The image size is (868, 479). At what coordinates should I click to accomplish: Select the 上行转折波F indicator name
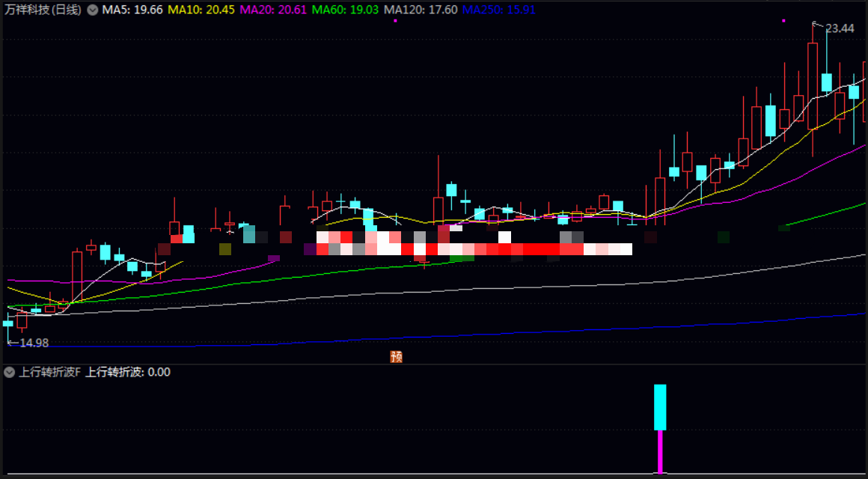pos(49,372)
